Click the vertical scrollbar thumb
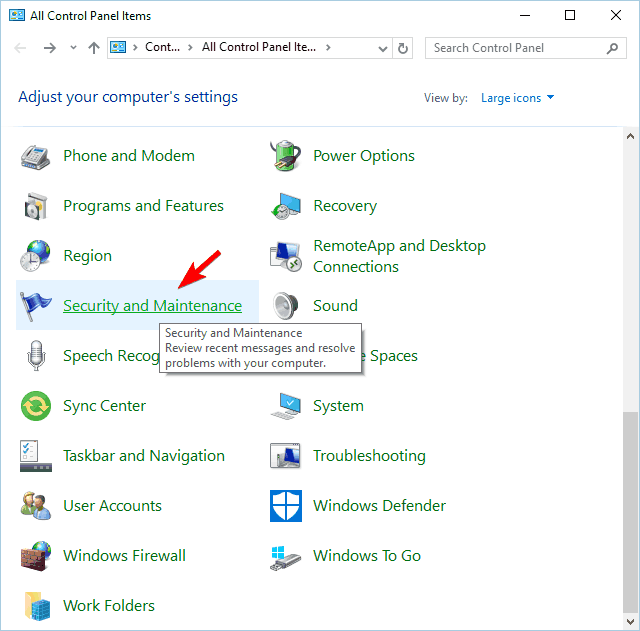 631,512
